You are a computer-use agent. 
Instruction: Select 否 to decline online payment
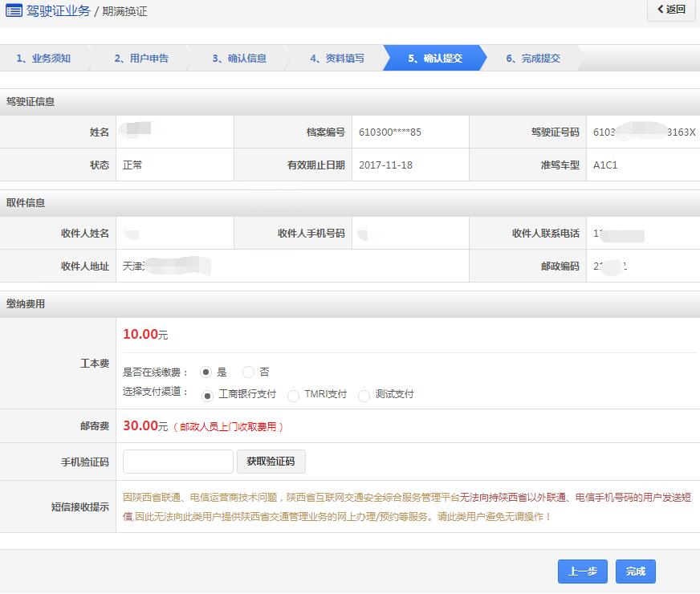click(249, 372)
